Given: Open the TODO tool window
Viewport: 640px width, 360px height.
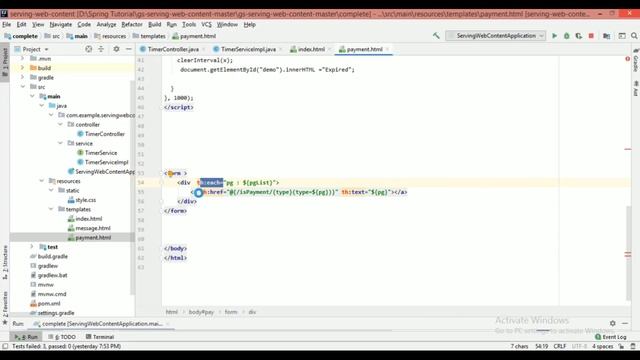Looking at the screenshot, I should (62, 337).
